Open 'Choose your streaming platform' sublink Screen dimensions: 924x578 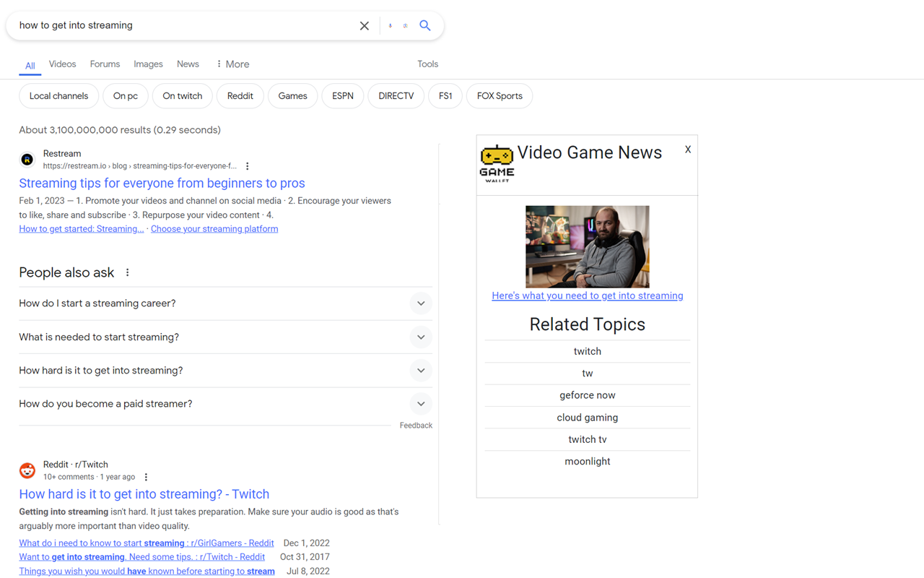click(x=214, y=229)
